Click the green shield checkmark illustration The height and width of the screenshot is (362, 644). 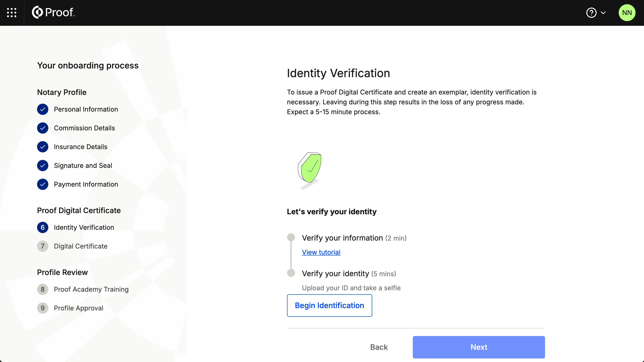pos(310,169)
